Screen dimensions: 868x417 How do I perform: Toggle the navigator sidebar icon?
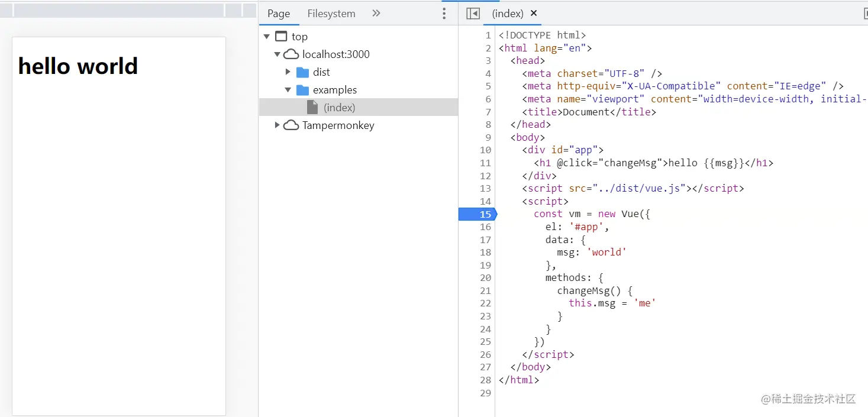pos(473,14)
